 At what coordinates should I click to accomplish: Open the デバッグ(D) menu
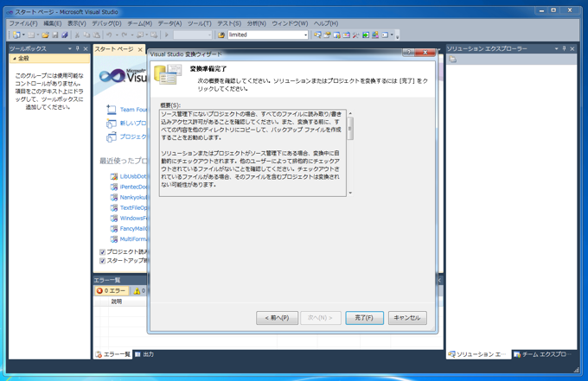point(107,23)
